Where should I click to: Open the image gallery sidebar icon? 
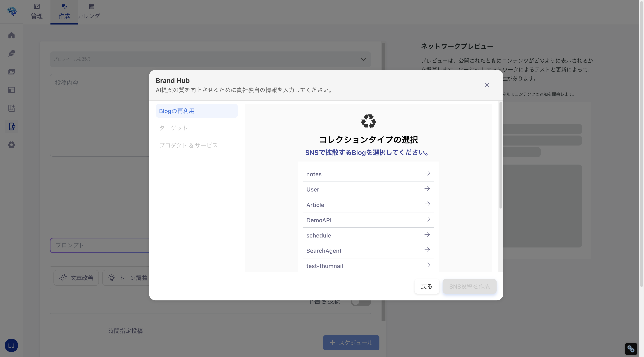11,72
